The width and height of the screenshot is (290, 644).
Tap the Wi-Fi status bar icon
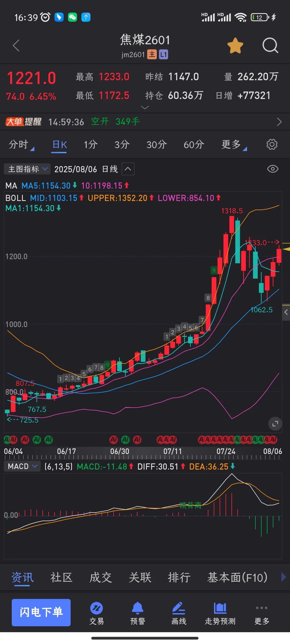pyautogui.click(x=241, y=17)
